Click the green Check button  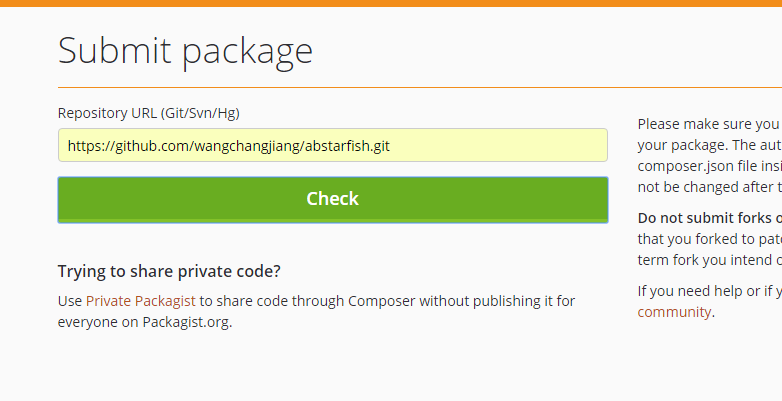[x=333, y=200]
